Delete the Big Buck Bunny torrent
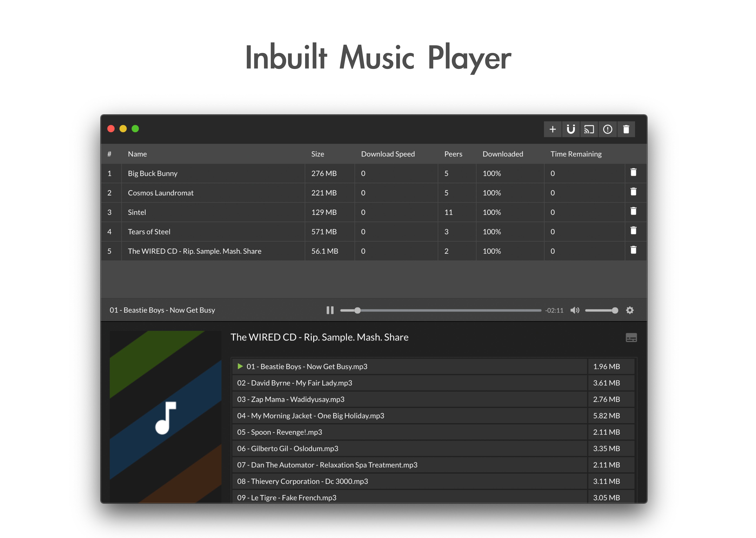The width and height of the screenshot is (756, 538). (633, 172)
